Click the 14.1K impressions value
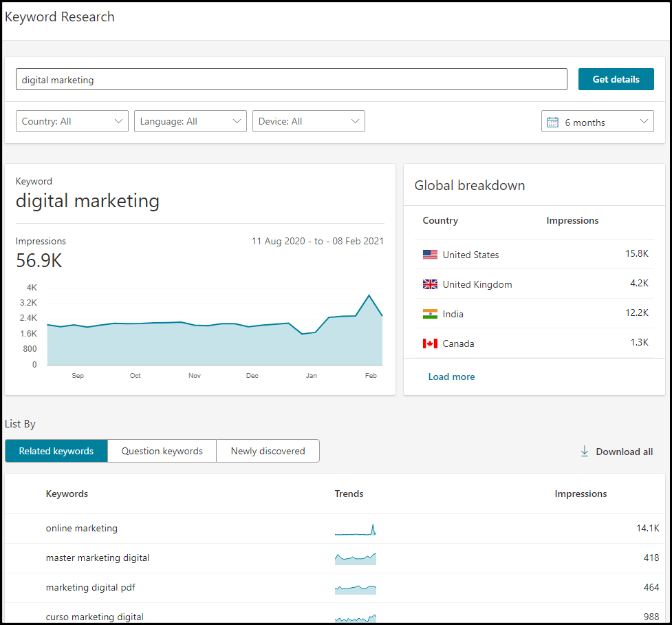Screen dimensions: 672x625 click(647, 528)
